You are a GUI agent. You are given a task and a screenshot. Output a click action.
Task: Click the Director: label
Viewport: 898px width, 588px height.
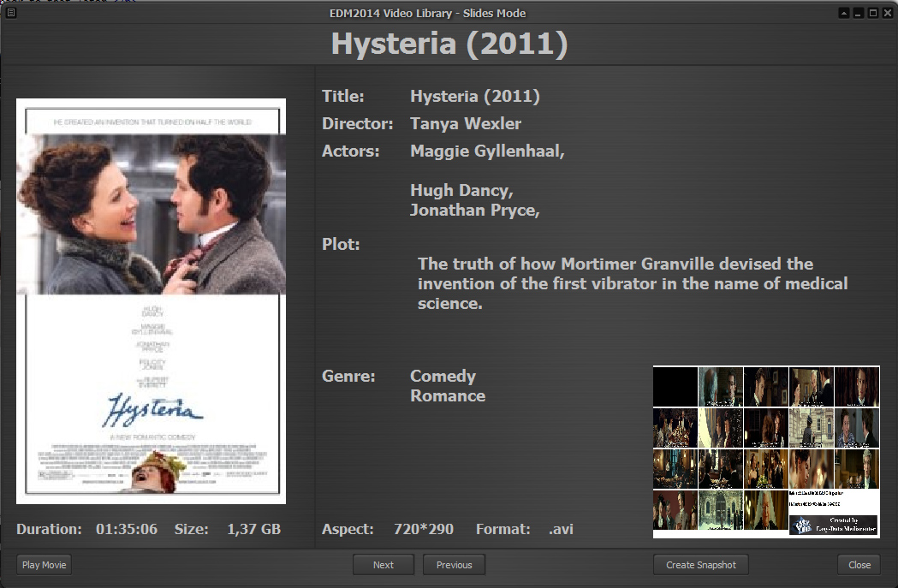point(357,123)
